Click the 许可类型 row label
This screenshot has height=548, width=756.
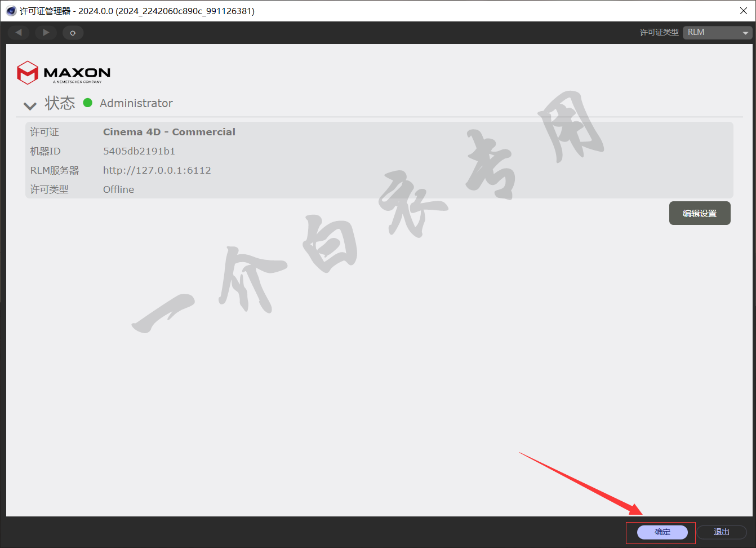(49, 189)
